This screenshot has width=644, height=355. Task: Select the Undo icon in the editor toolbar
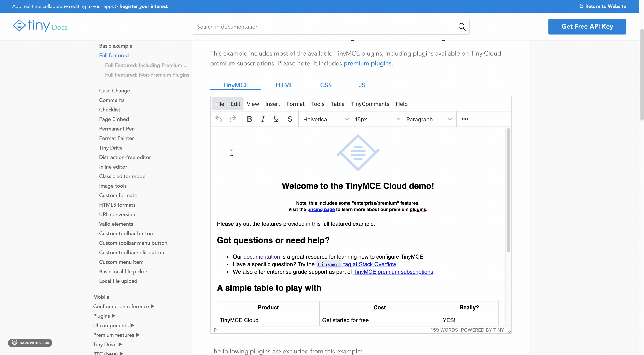(218, 119)
